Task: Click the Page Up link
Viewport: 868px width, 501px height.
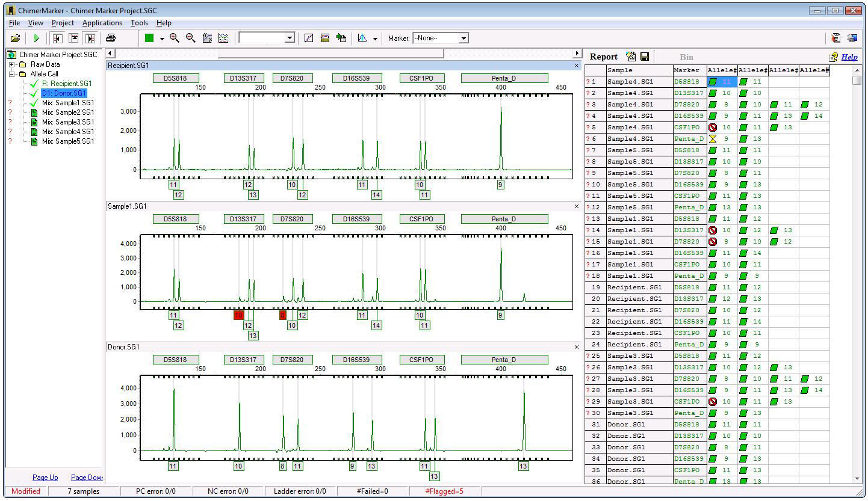Action: [45, 477]
